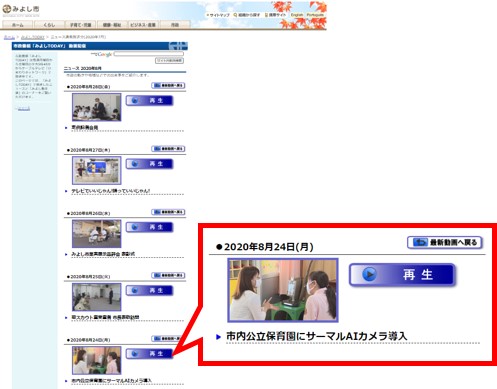Image resolution: width=497 pixels, height=389 pixels.
Task: Play the August 25 news video
Action: tap(149, 290)
